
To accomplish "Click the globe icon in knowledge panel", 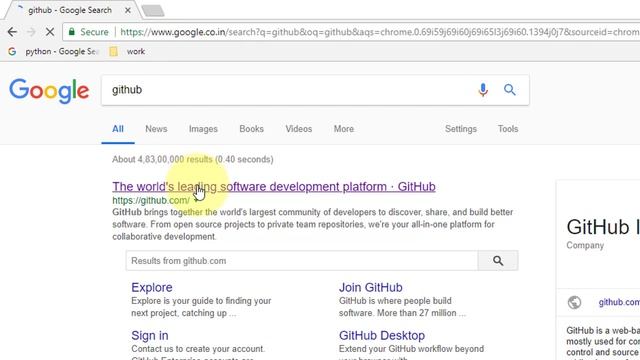I will pos(574,302).
